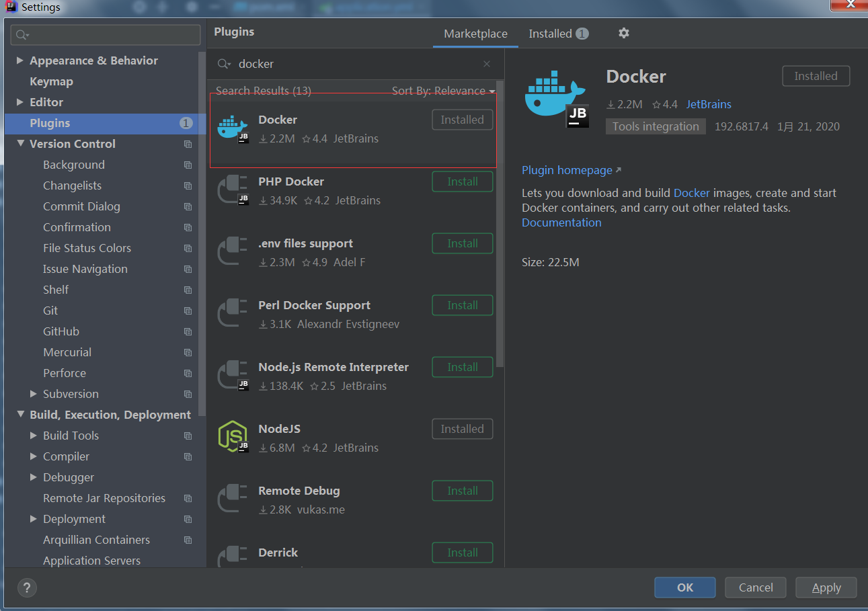Install the Derrick plugin
Image resolution: width=868 pixels, height=611 pixels.
463,553
